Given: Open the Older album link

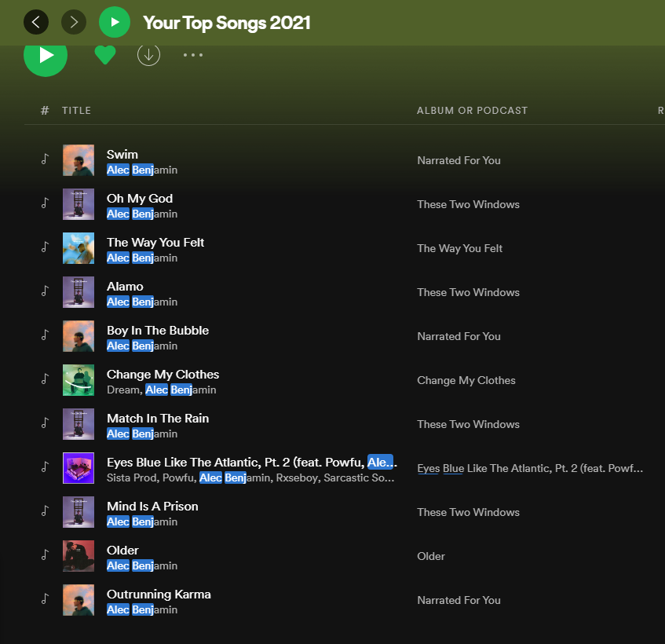Looking at the screenshot, I should click(431, 556).
